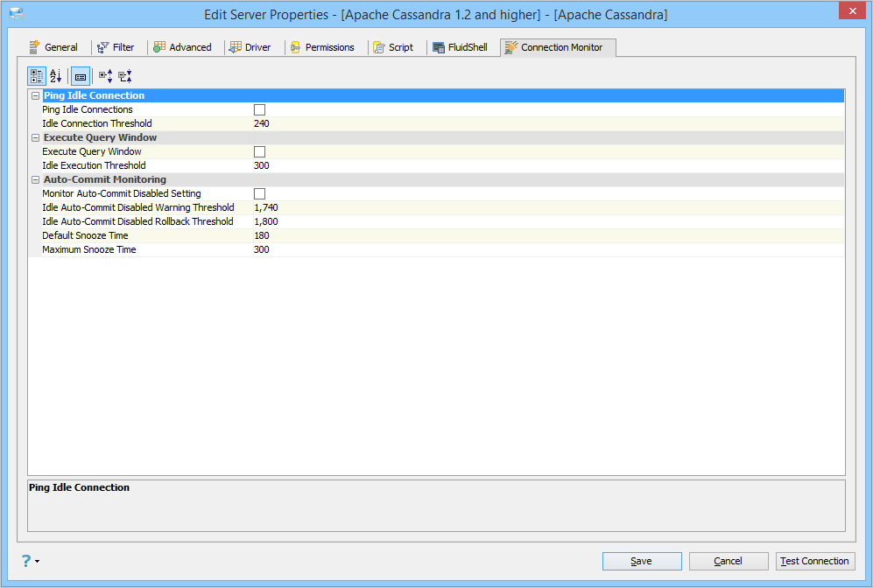Open the FluidShell tab

(x=460, y=47)
